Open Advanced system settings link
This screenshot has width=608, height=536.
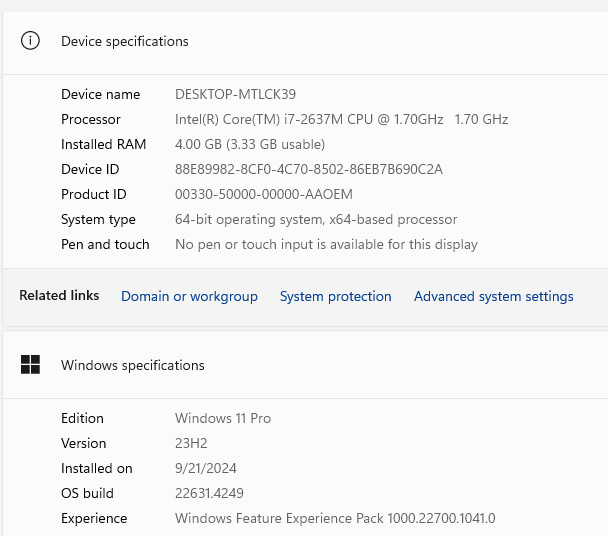(x=494, y=296)
